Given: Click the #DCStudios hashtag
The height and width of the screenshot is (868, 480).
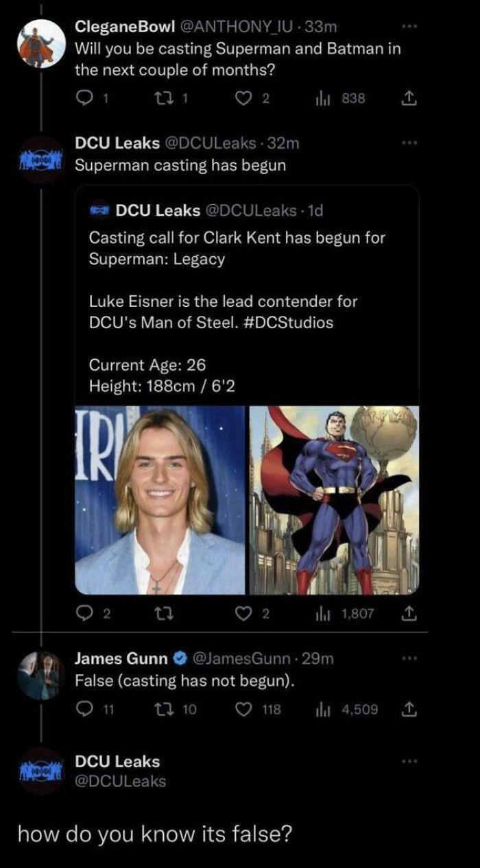Looking at the screenshot, I should [288, 322].
